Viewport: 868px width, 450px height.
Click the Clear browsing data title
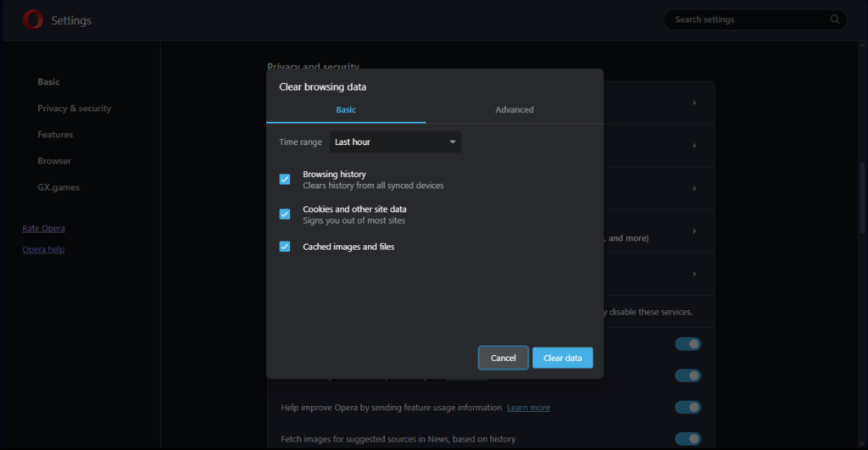[323, 87]
